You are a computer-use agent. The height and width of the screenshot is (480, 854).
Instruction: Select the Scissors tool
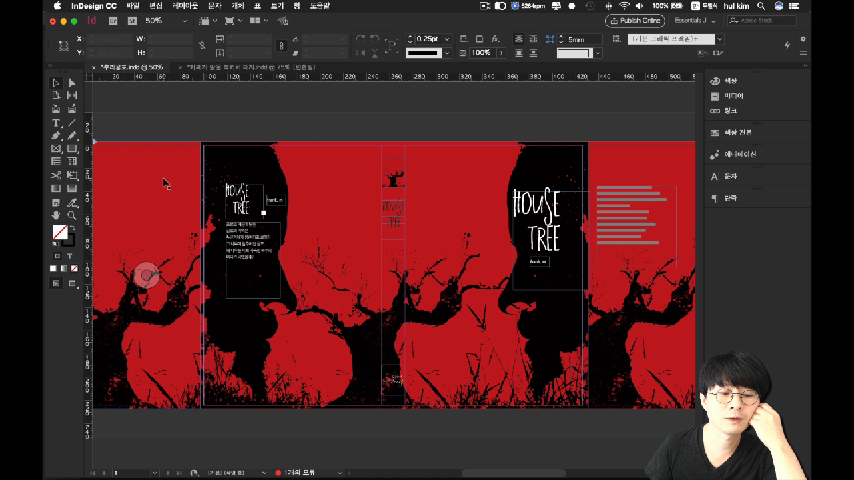56,175
